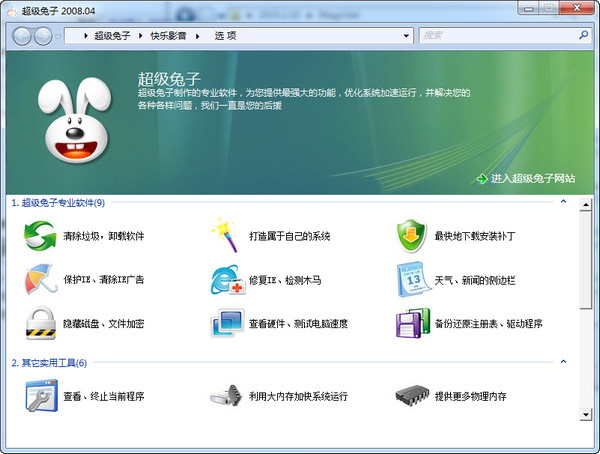Image resolution: width=600 pixels, height=454 pixels.
Task: Open 查看、终止当前程序 text link
Action: point(103,396)
